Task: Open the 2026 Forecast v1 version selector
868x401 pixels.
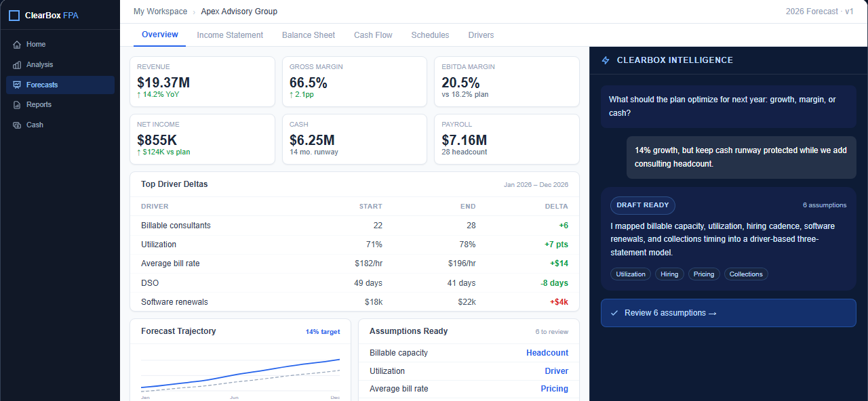Action: [x=819, y=12]
